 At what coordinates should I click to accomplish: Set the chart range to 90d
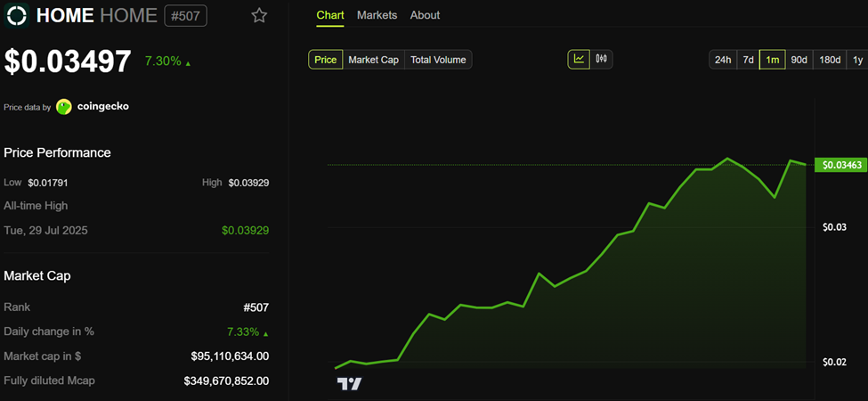[x=799, y=60]
